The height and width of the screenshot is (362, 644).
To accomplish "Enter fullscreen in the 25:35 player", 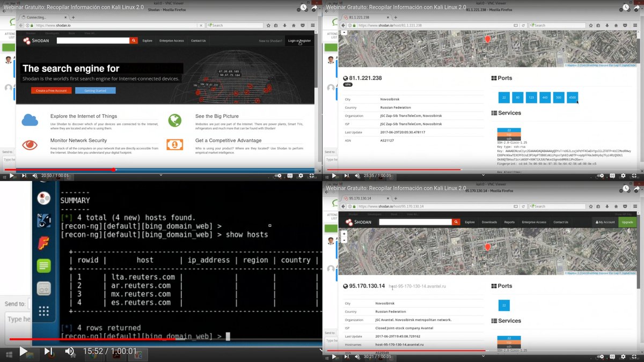I will 634,175.
